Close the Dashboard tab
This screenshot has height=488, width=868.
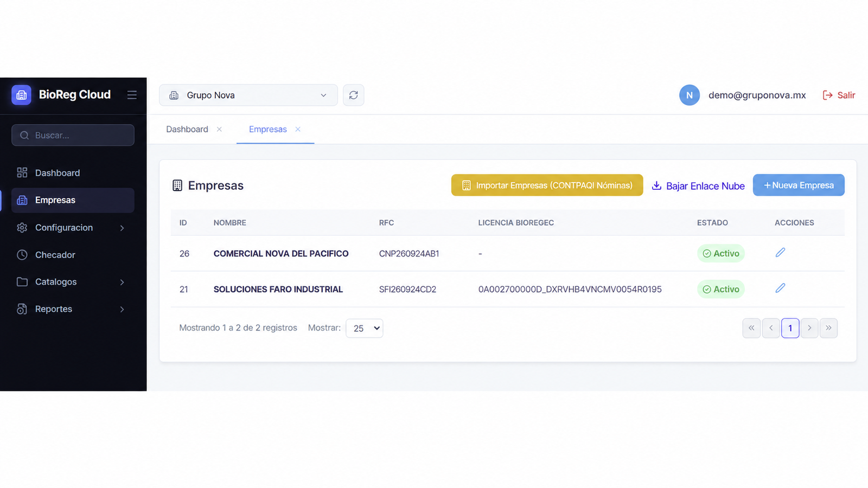pos(219,129)
